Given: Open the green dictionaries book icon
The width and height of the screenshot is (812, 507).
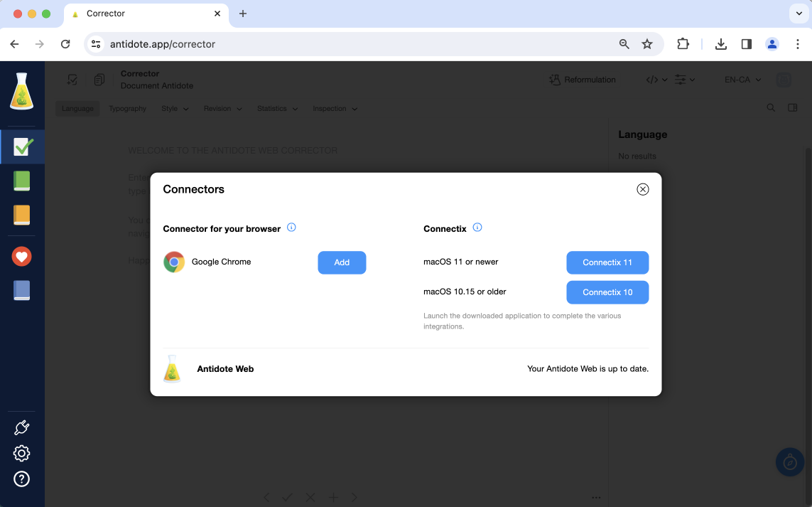Looking at the screenshot, I should click(x=22, y=181).
